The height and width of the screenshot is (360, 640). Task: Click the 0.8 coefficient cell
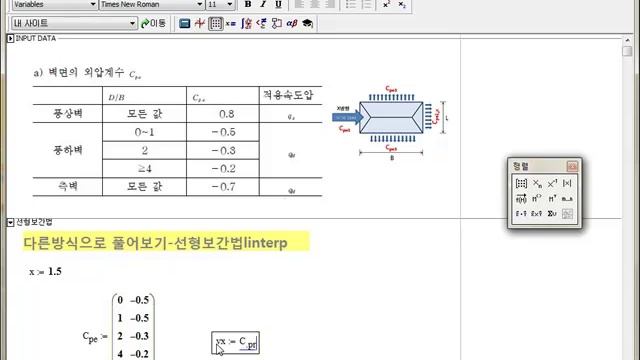tap(227, 113)
